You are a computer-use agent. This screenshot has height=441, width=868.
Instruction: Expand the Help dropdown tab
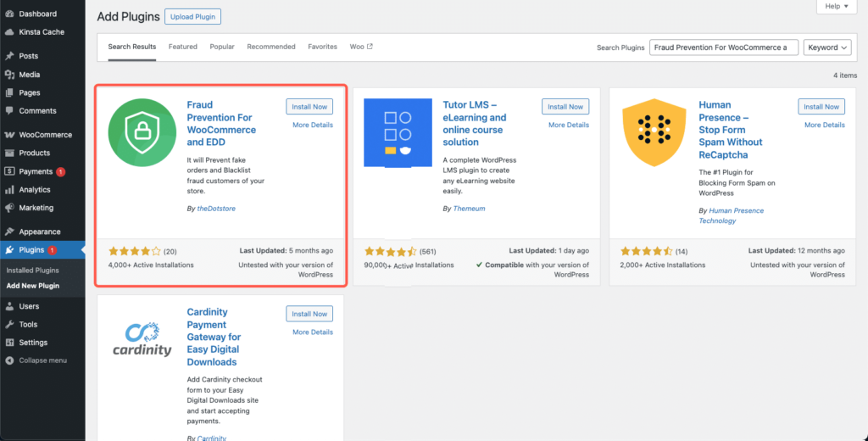point(836,7)
